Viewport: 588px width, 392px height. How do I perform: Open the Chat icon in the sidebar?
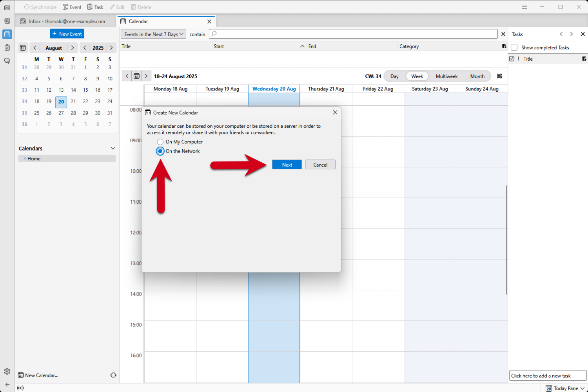coord(7,61)
